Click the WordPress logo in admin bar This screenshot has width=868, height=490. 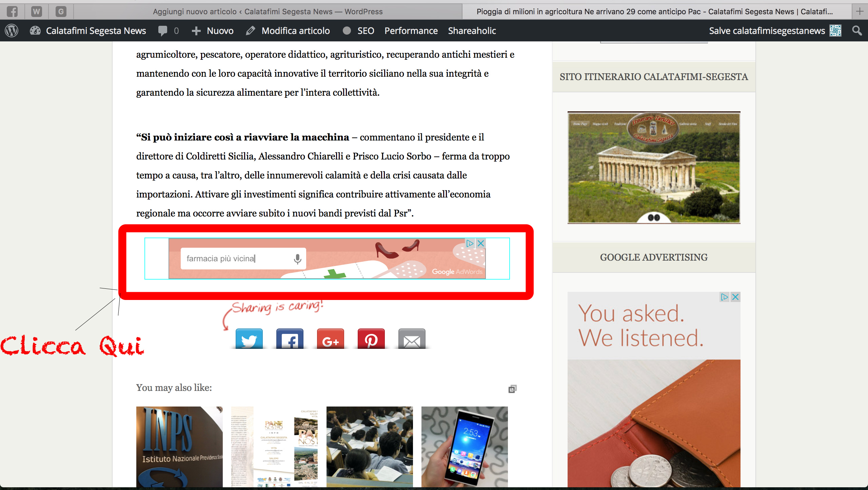pyautogui.click(x=12, y=31)
